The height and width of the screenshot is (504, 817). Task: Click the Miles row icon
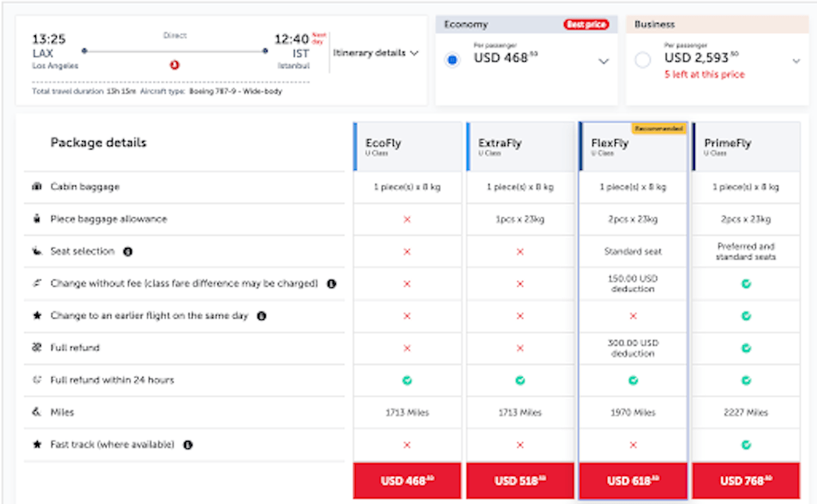tap(37, 412)
